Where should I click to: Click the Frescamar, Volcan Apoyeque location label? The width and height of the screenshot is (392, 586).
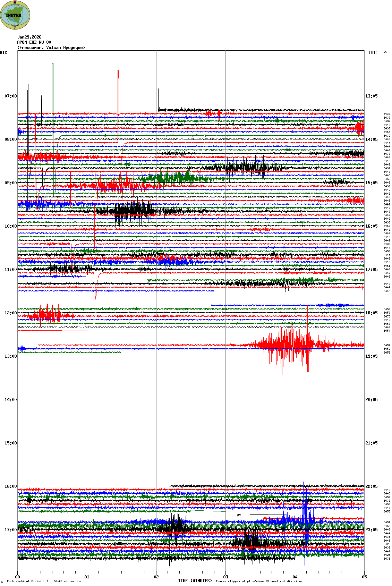pyautogui.click(x=51, y=48)
